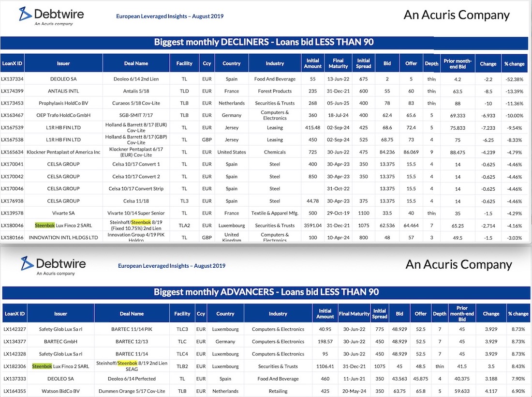The width and height of the screenshot is (532, 397).
Task: Click the Issuer column header in the Advancers table
Action: [61, 313]
